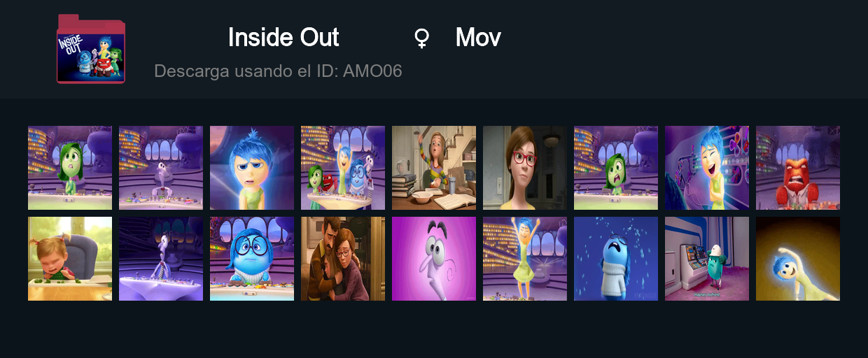The image size is (868, 358).
Task: Open thumbnail of girl reading at desk
Action: 434,168
